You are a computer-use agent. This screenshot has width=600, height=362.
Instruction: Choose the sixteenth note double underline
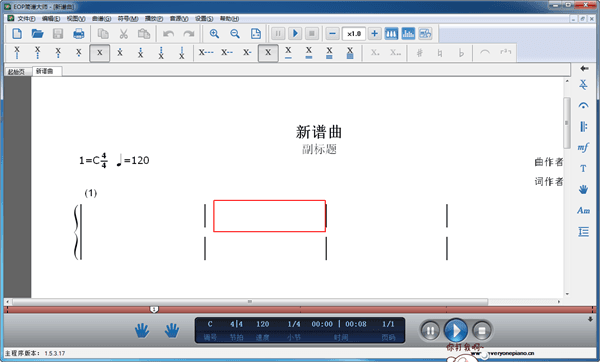coord(309,53)
